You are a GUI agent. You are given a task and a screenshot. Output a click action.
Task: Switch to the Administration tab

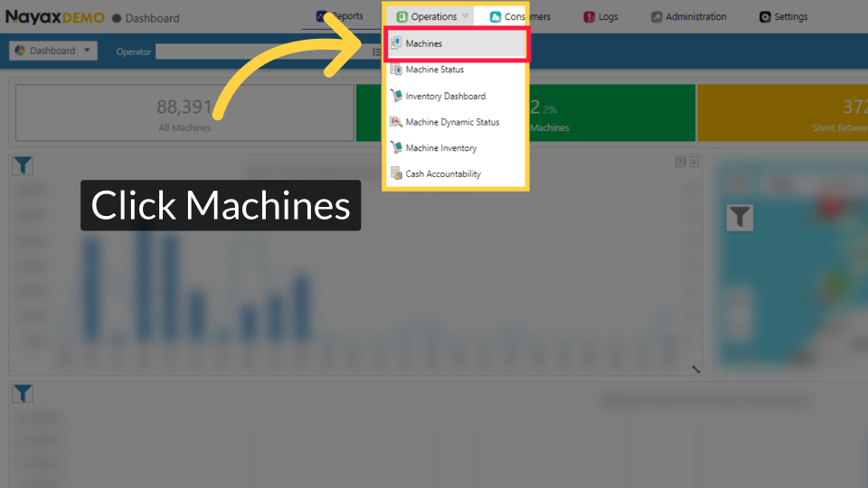[688, 16]
